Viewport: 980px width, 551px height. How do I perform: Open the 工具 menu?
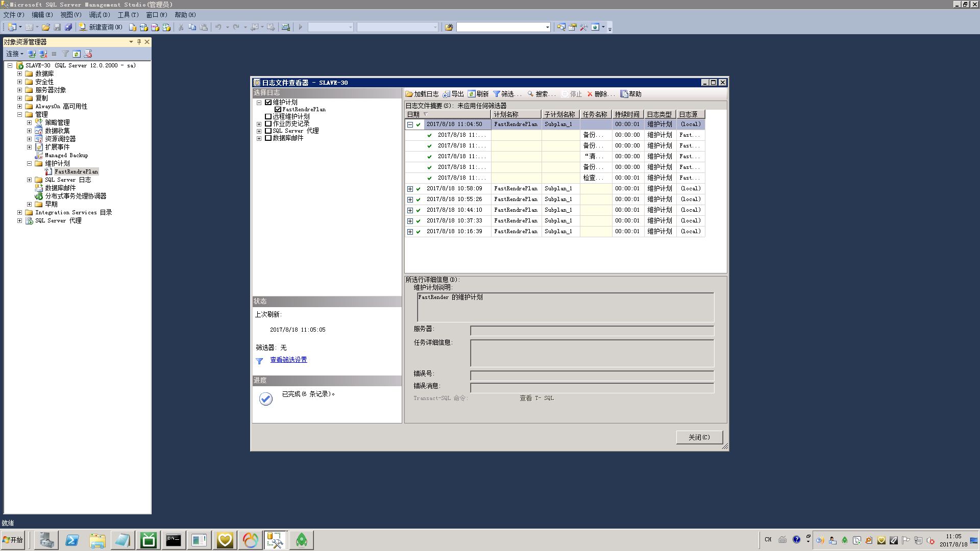click(x=128, y=15)
